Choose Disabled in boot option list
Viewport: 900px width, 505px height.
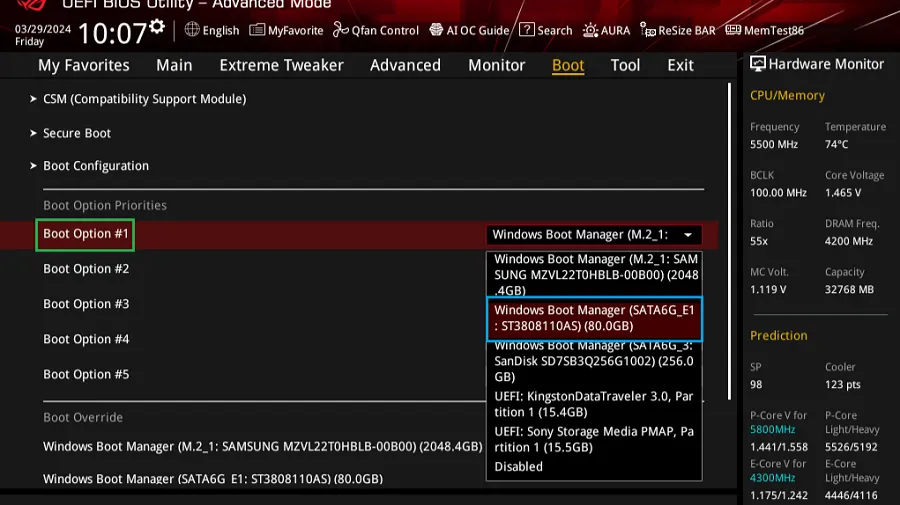[x=518, y=467]
